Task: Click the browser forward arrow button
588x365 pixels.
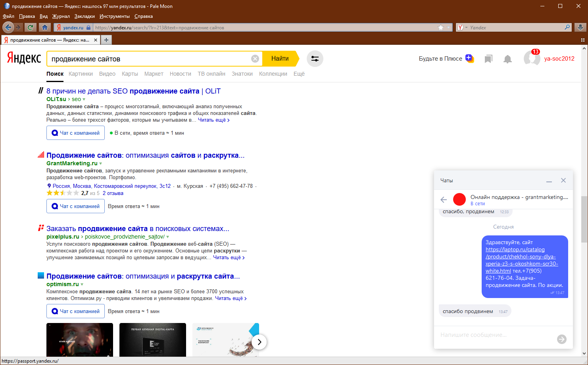Action: (x=18, y=27)
